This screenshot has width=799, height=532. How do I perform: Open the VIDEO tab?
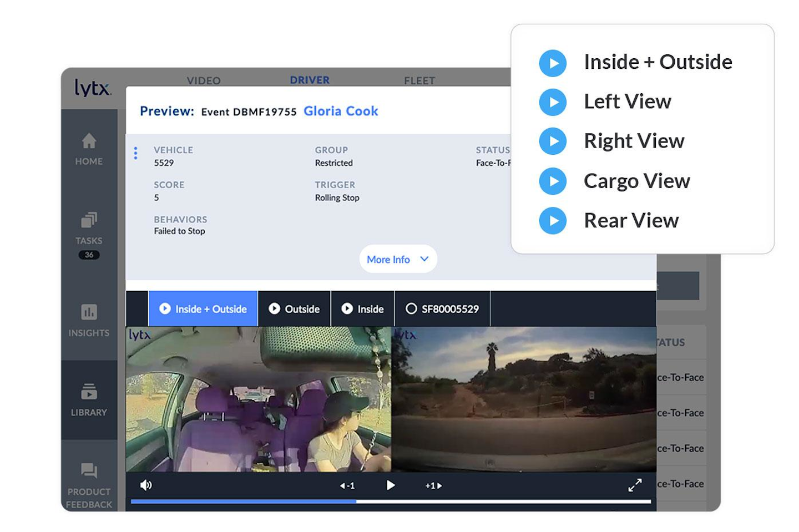tap(204, 81)
